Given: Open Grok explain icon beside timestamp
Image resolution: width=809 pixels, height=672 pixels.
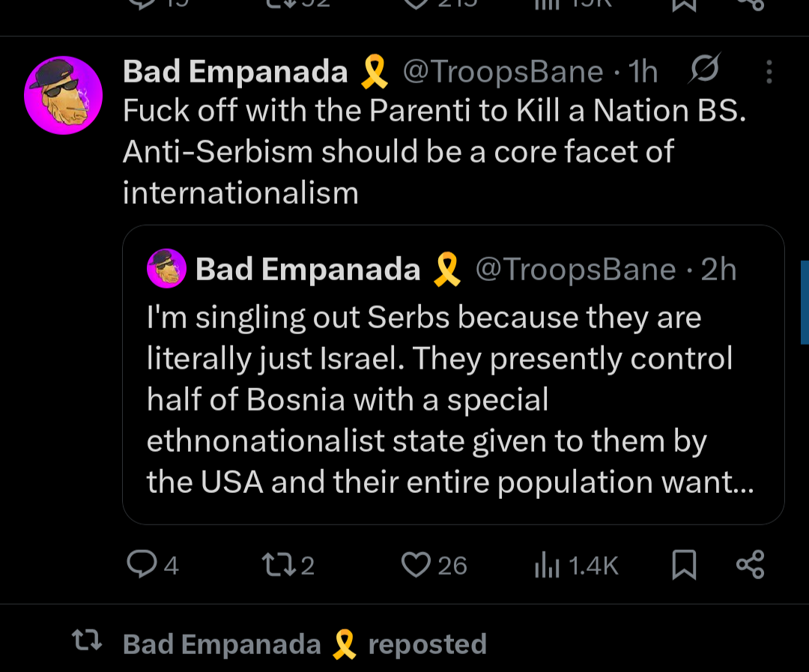Looking at the screenshot, I should [x=703, y=70].
